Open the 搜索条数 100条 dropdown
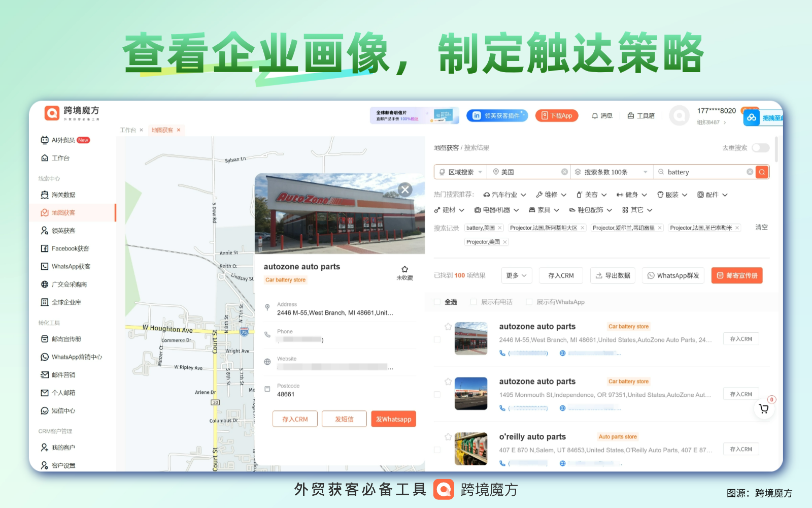 click(x=611, y=172)
